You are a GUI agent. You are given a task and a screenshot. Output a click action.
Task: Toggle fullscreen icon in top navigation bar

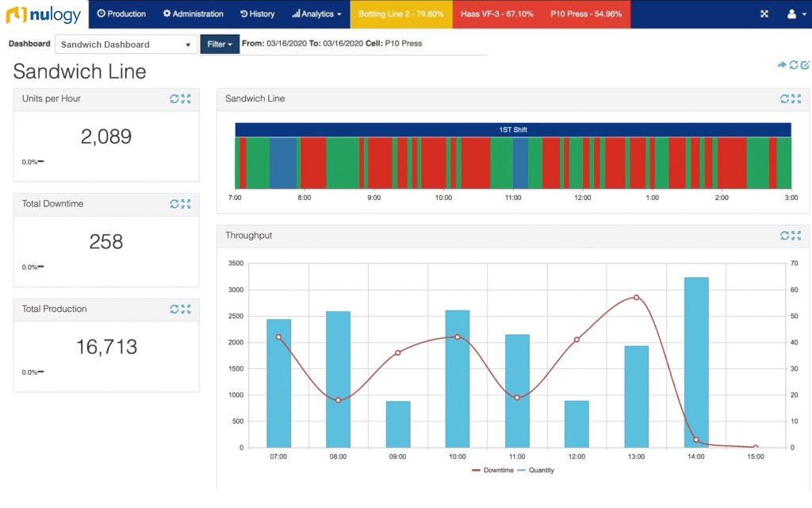pos(764,14)
